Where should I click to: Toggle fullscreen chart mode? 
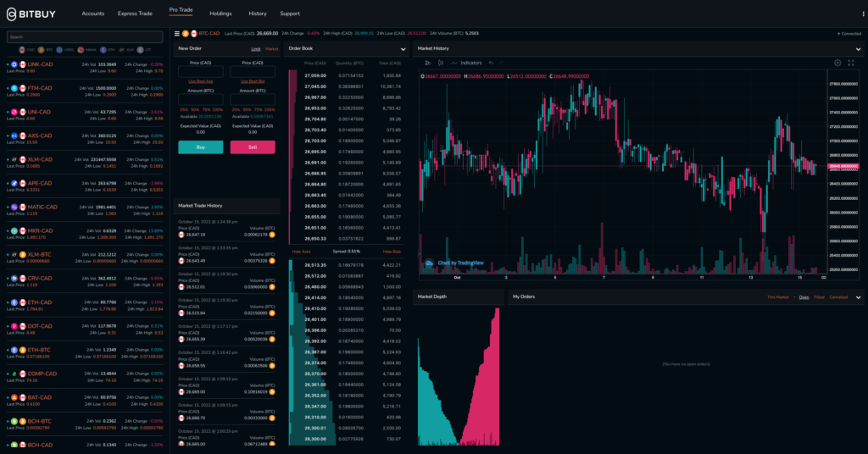click(851, 63)
